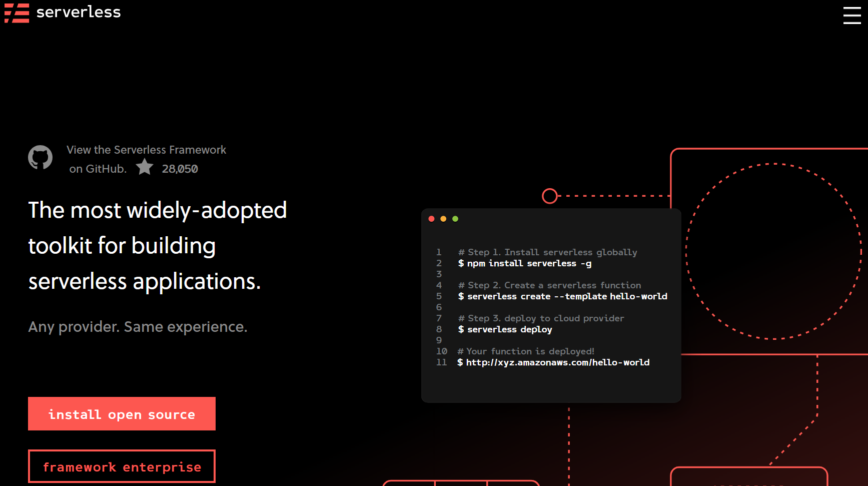Select "$ serverless deploy" code line
Screen dimensions: 868x486
click(505, 329)
